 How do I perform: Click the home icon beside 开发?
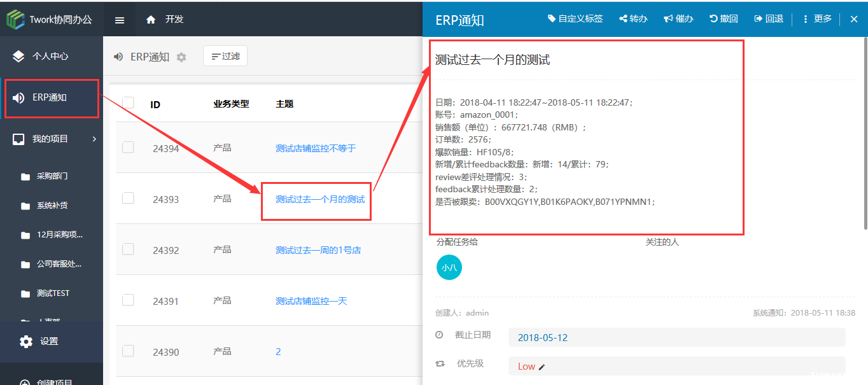151,20
